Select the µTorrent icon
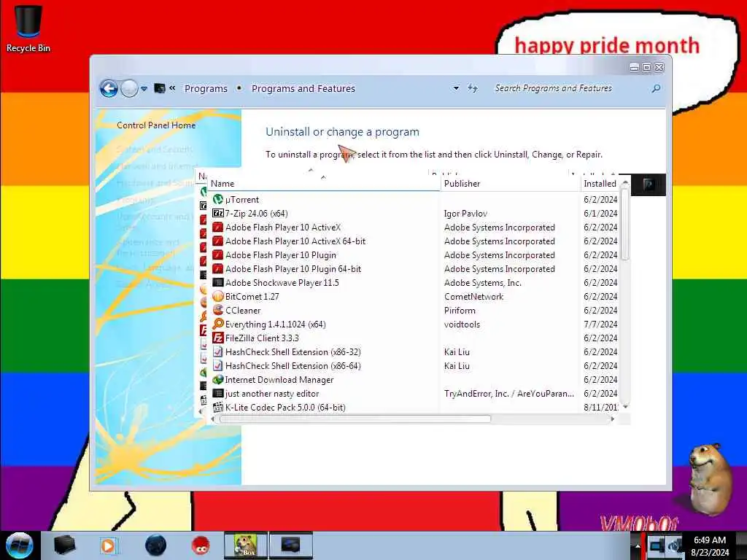Image resolution: width=747 pixels, height=560 pixels. 218,200
